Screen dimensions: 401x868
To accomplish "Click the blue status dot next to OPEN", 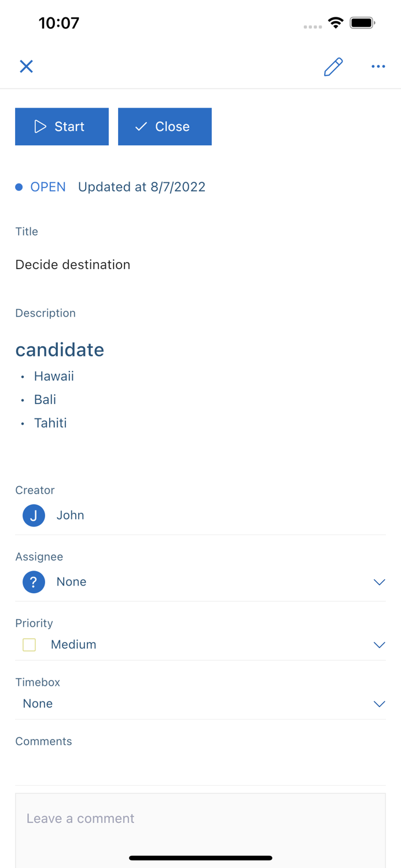I will (x=19, y=187).
